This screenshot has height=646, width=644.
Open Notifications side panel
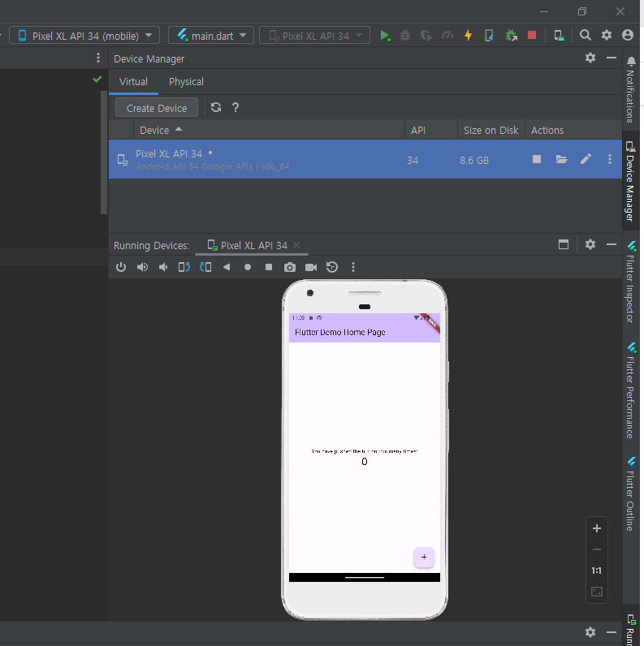pos(631,90)
